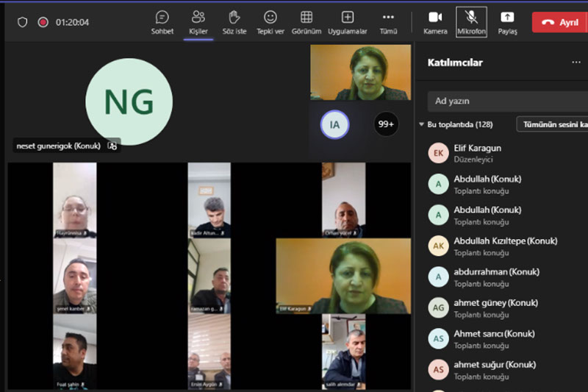Click the Ad yazın search field
The height and width of the screenshot is (392, 588).
click(x=507, y=101)
